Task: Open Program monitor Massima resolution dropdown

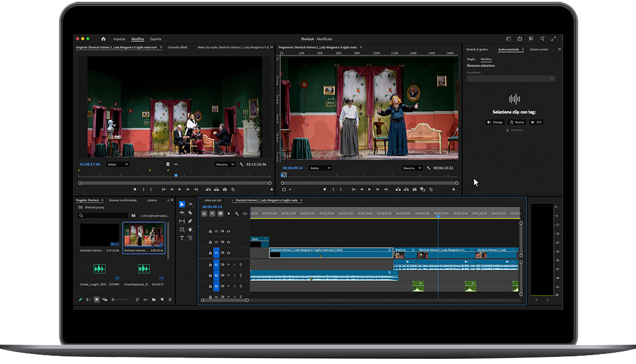Action: (x=412, y=168)
